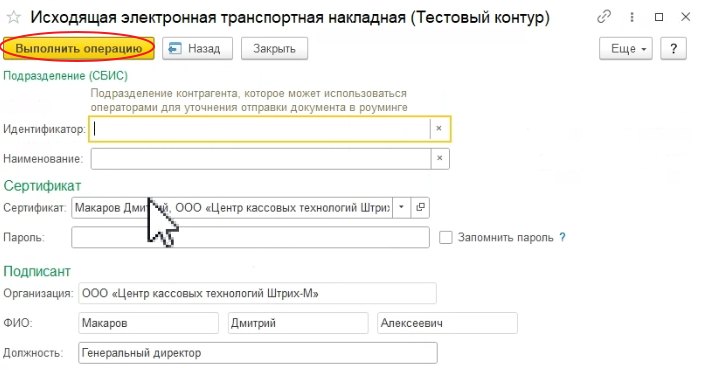Click the Должность field Генеральный директор
The height and width of the screenshot is (370, 702).
[257, 353]
